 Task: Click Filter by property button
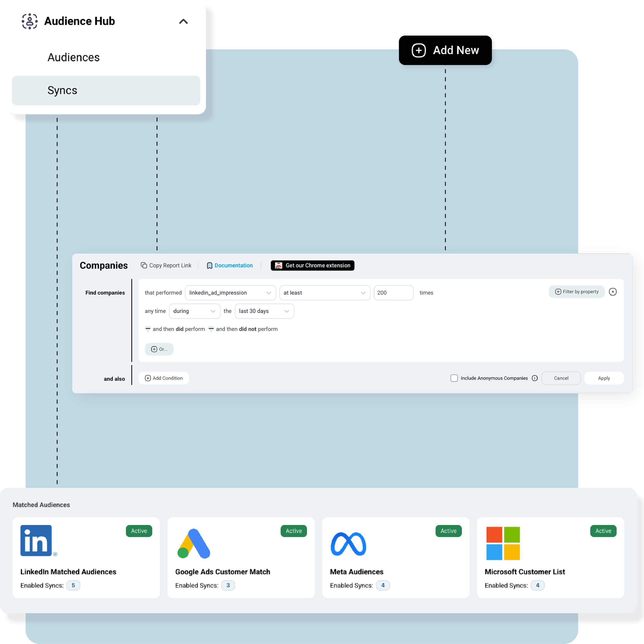click(577, 292)
